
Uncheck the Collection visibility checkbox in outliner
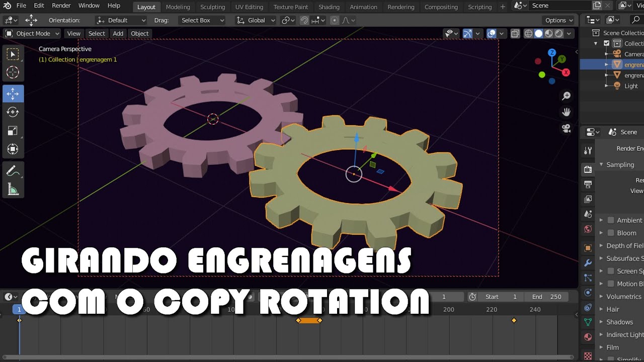click(606, 44)
